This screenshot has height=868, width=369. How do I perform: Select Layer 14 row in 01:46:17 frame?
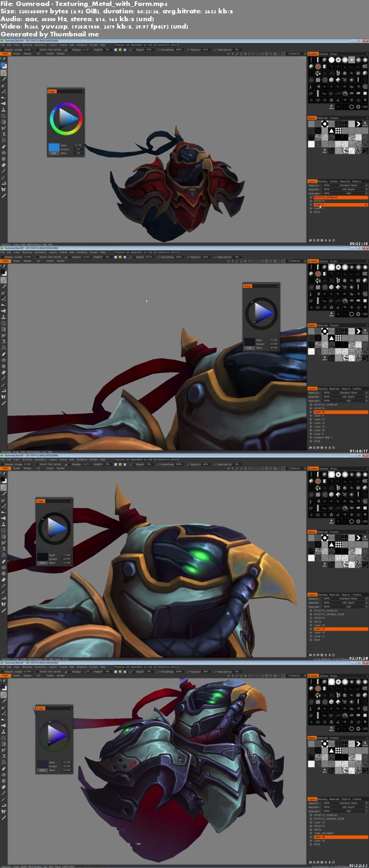tap(341, 412)
